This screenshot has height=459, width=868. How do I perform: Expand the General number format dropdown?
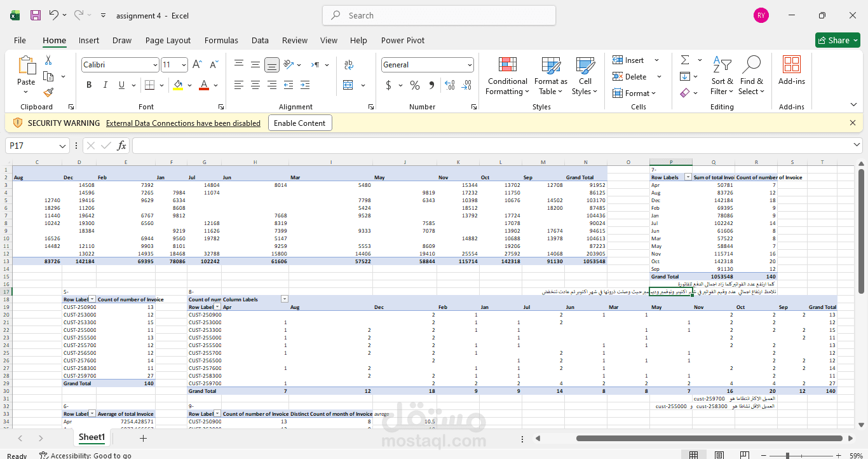[470, 65]
